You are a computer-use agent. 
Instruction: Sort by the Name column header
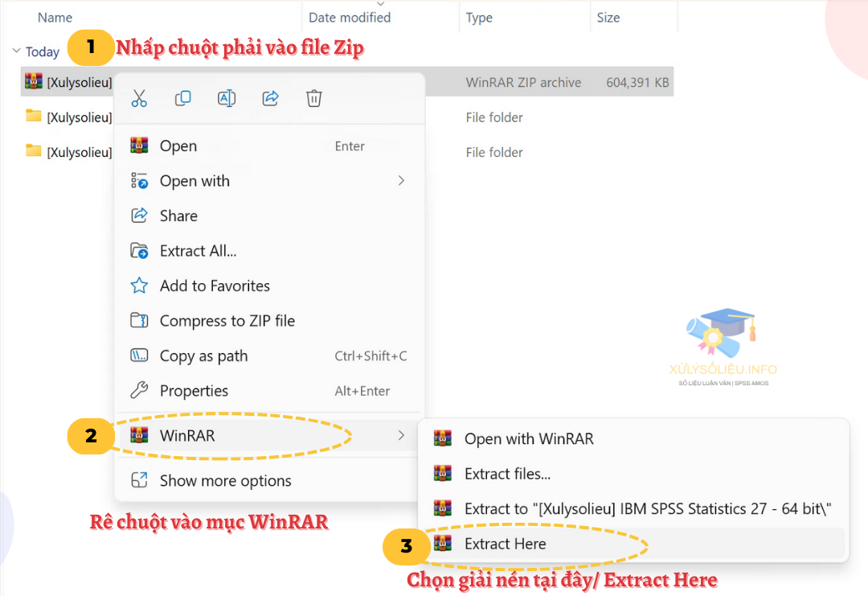coord(55,18)
